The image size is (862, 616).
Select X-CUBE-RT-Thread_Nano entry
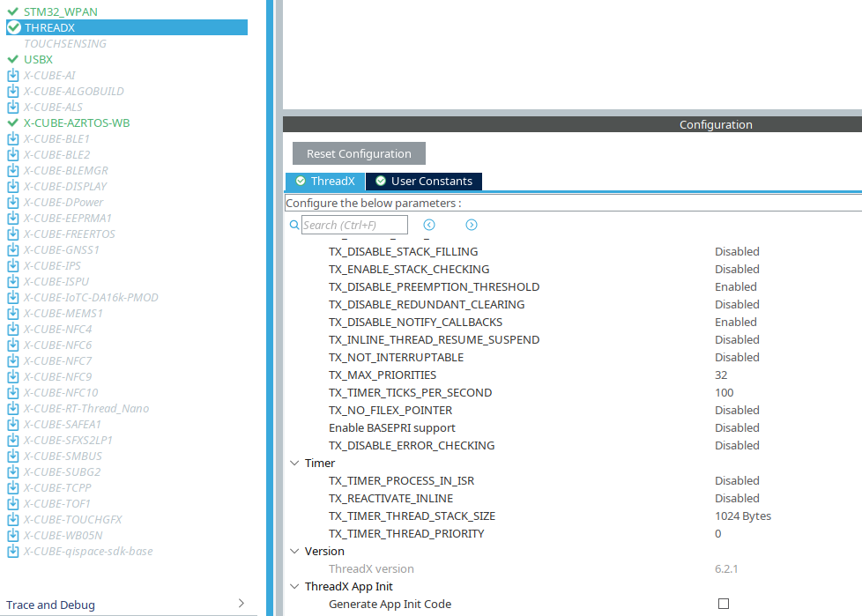86,409
